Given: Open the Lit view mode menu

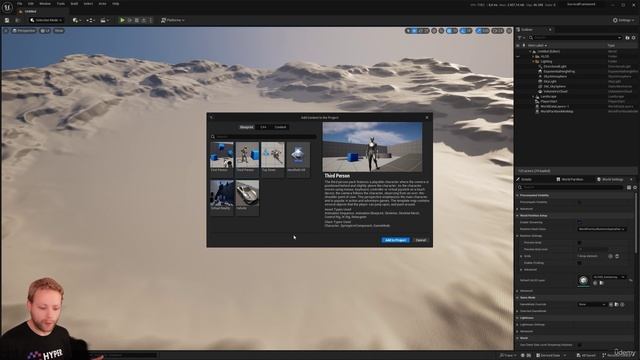Looking at the screenshot, I should tap(45, 31).
